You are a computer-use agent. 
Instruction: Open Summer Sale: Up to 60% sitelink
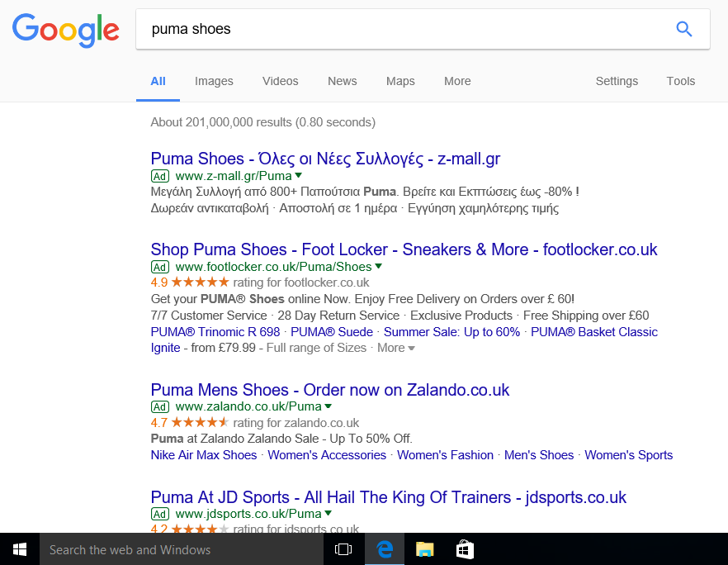451,332
